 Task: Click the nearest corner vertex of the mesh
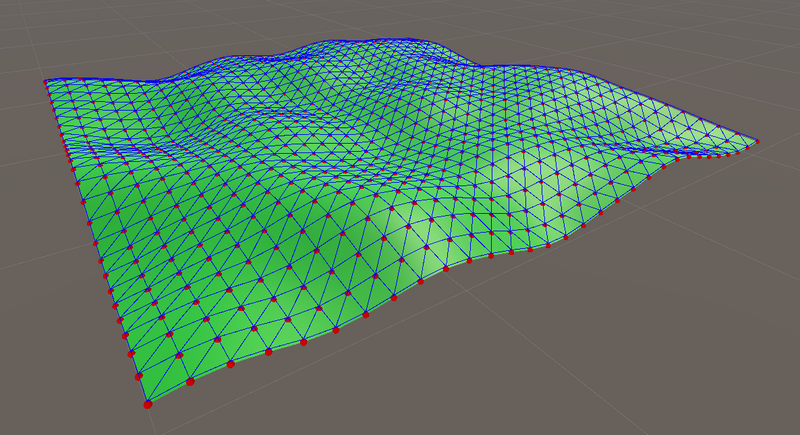148,404
